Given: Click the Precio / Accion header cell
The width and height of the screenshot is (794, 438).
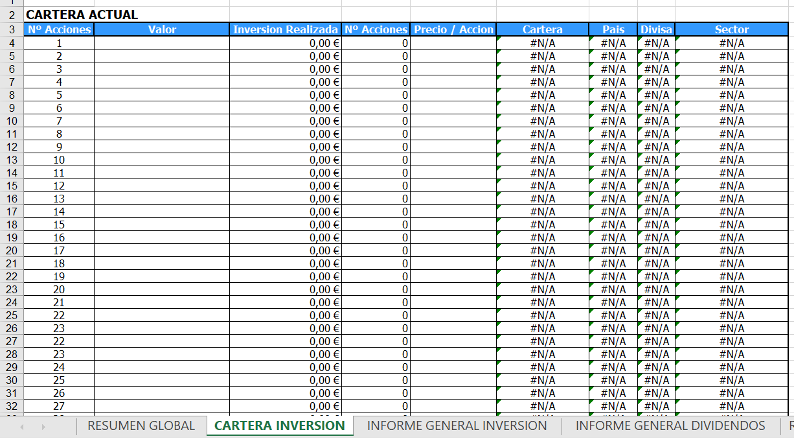Looking at the screenshot, I should (x=453, y=30).
